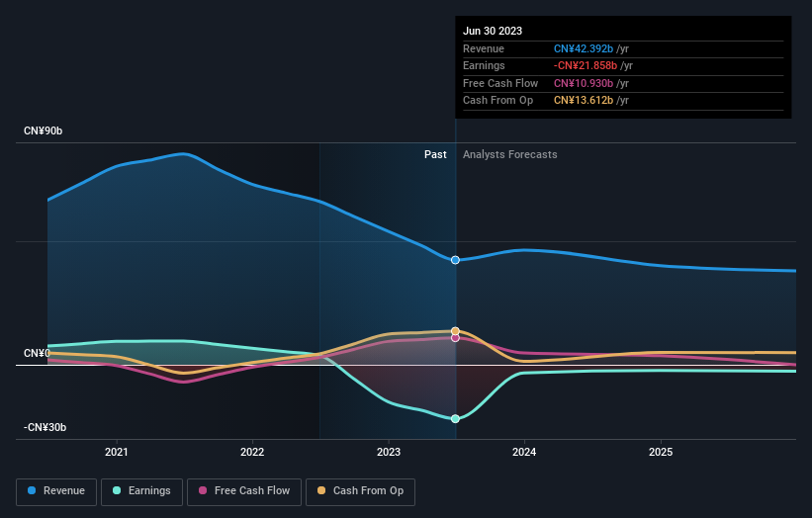Click the Earnings row label in tooltip
The width and height of the screenshot is (812, 518).
click(x=484, y=65)
